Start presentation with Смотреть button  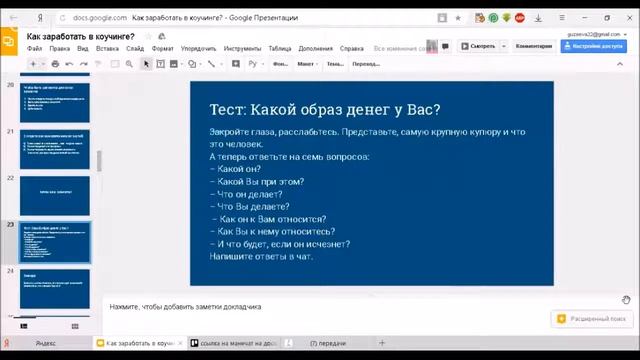click(x=478, y=47)
